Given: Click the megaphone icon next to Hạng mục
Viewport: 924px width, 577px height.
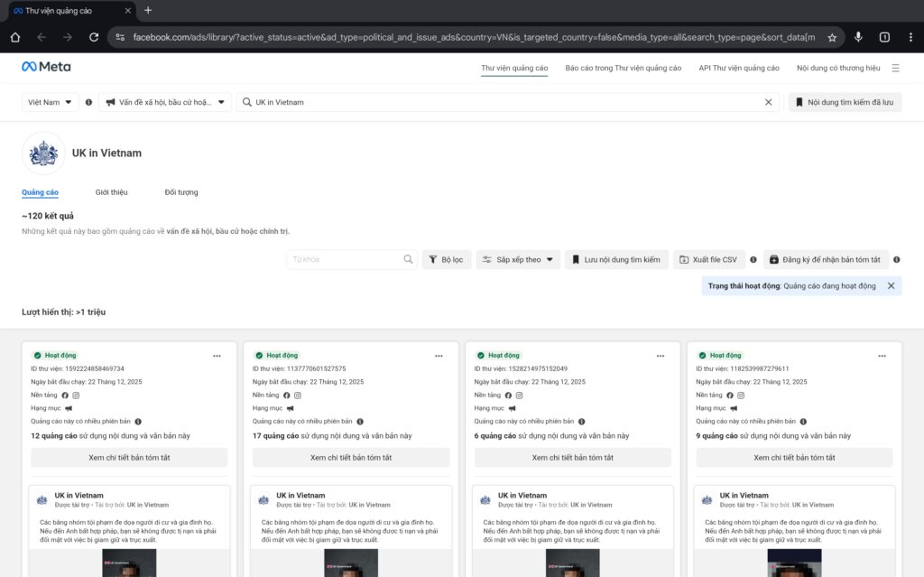Looking at the screenshot, I should point(69,409).
